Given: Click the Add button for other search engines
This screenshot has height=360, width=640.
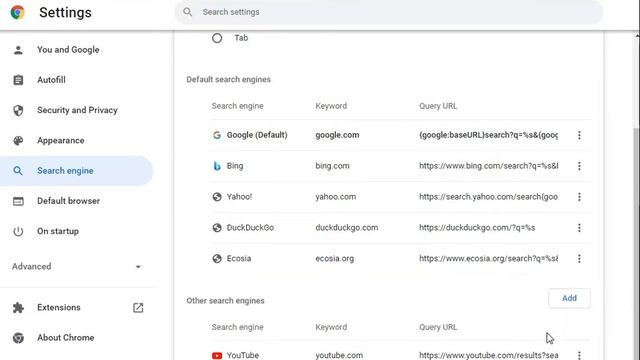Looking at the screenshot, I should click(x=569, y=298).
